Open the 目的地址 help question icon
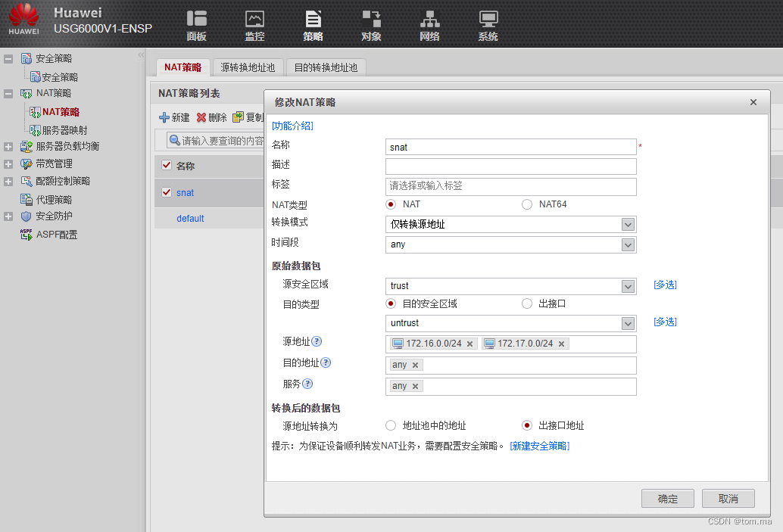The width and height of the screenshot is (783, 532). (326, 362)
